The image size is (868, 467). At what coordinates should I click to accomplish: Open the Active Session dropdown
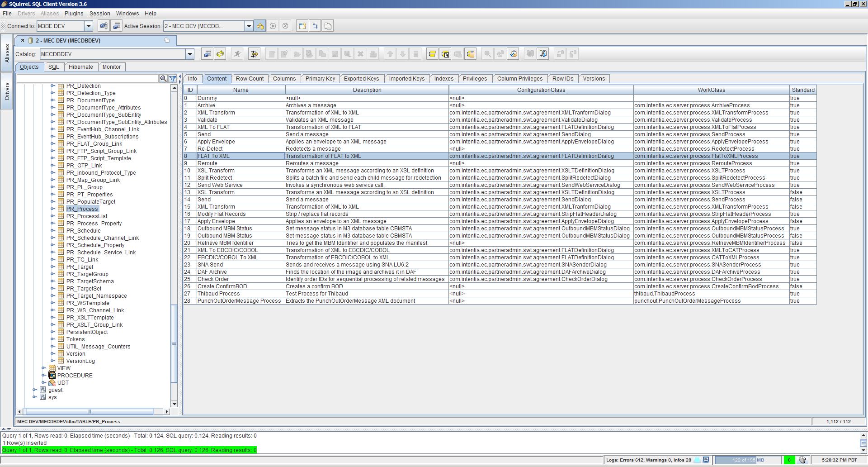point(249,26)
